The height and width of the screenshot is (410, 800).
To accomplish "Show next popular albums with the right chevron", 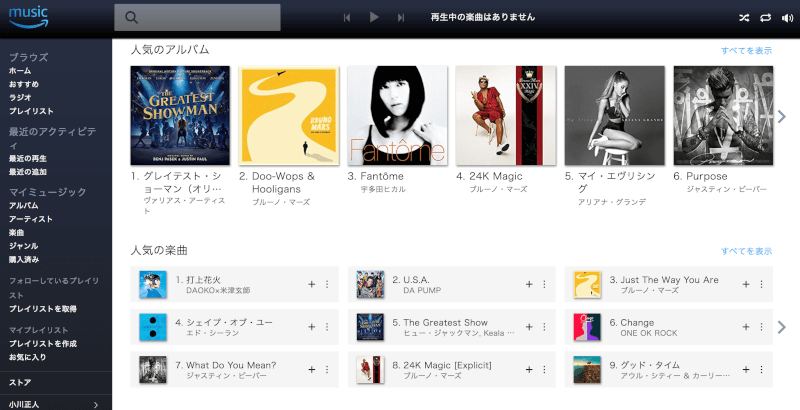I will (x=782, y=117).
